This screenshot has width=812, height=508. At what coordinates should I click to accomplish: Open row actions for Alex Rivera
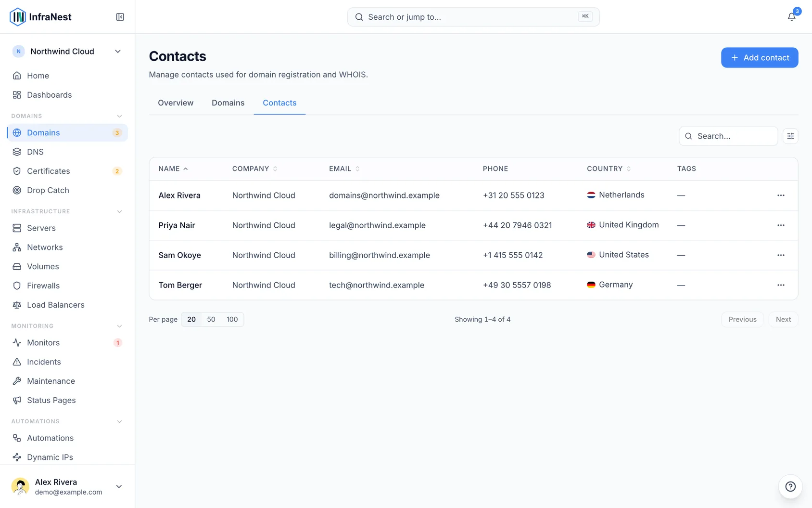781,195
